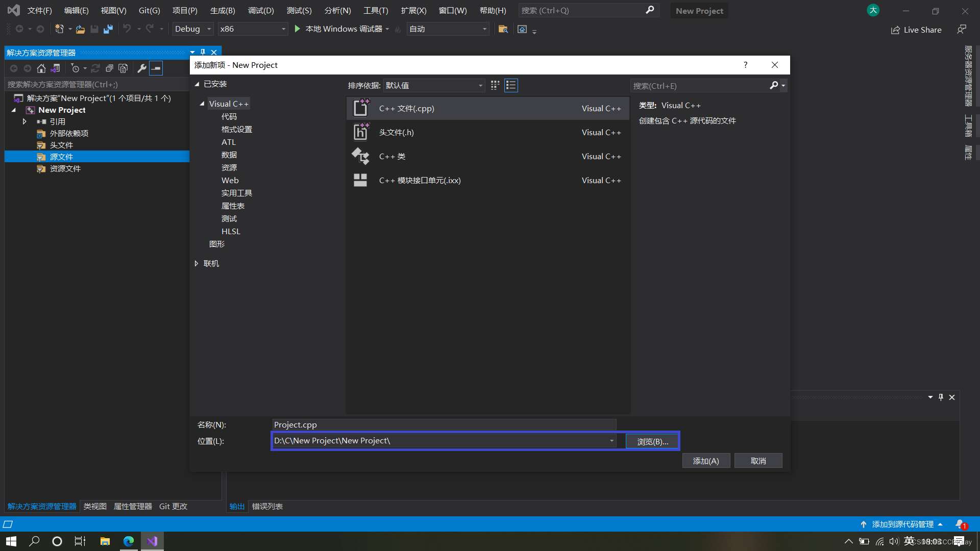Click the Home icon in Solution Explorer
The image size is (980, 551).
point(41,68)
